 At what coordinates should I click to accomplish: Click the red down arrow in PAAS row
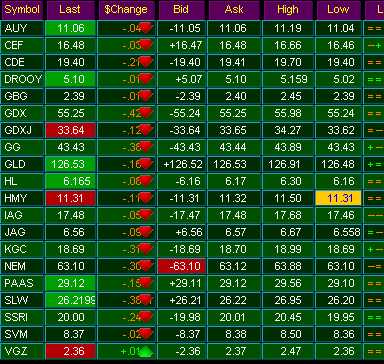pos(146,283)
